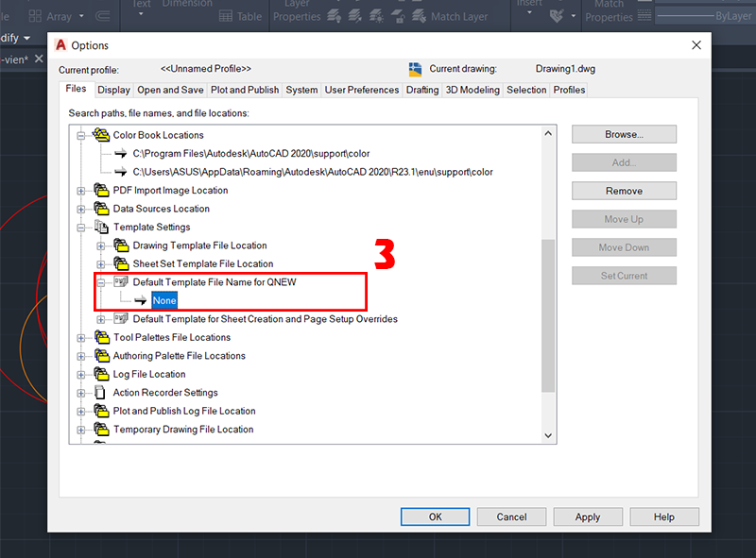Screen dimensions: 756x558
Task: Open the Drafting tab
Action: 422,90
